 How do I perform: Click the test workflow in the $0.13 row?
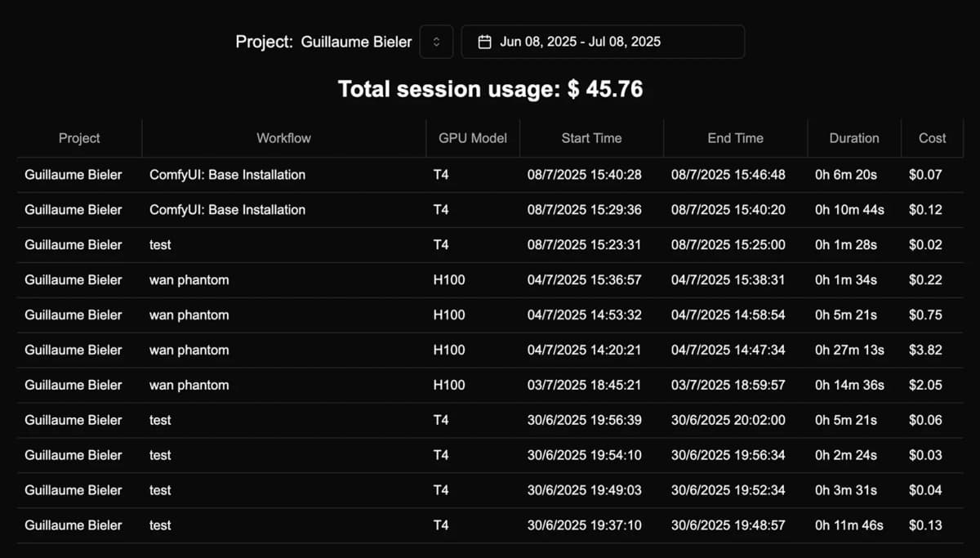tap(160, 526)
